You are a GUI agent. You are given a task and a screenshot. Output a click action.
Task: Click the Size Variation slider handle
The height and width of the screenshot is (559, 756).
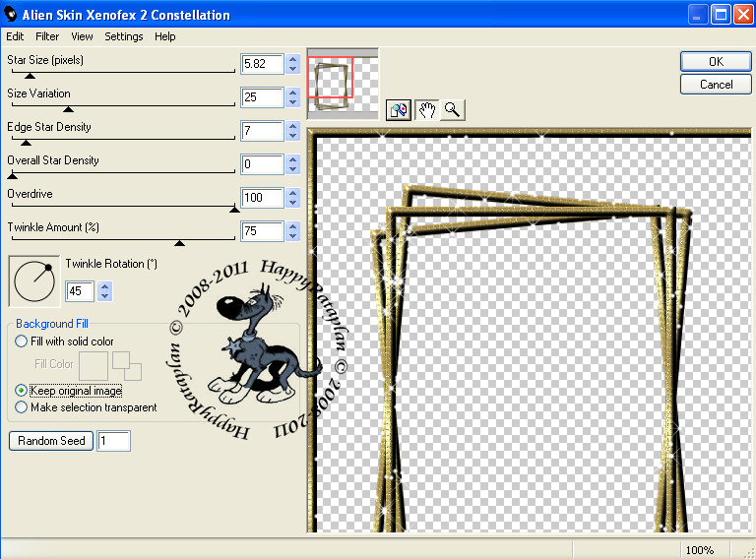click(69, 109)
